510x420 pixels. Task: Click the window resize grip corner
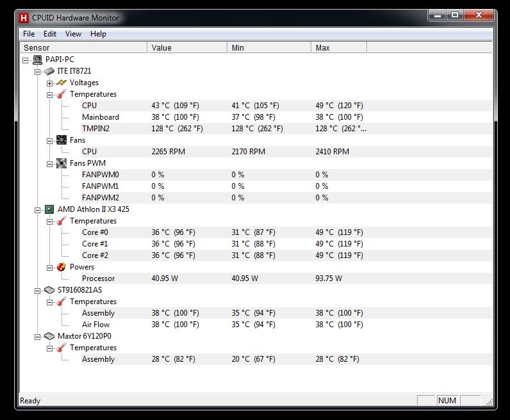488,401
